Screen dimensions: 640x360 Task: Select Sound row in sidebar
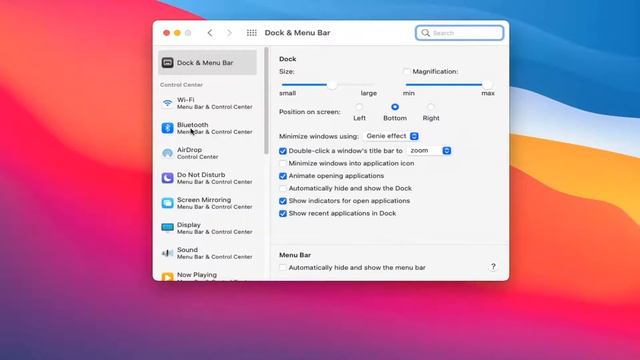(x=208, y=253)
